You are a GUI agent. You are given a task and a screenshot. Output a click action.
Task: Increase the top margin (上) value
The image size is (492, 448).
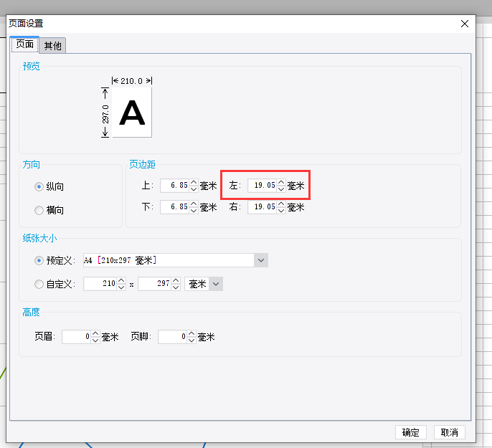click(194, 182)
